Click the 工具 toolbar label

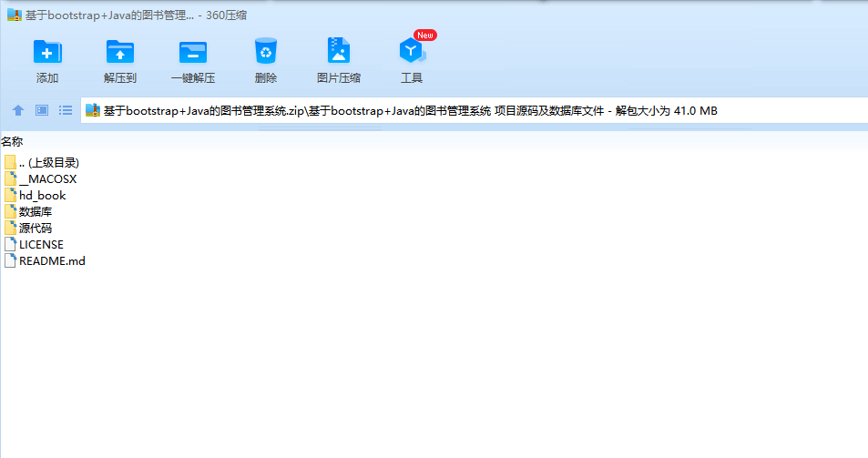[412, 78]
